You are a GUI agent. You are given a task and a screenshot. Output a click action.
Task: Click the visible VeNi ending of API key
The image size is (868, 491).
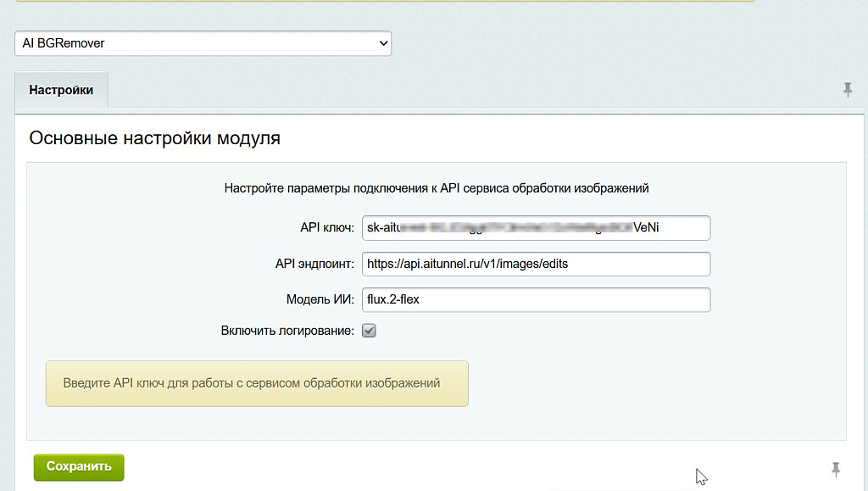(647, 228)
